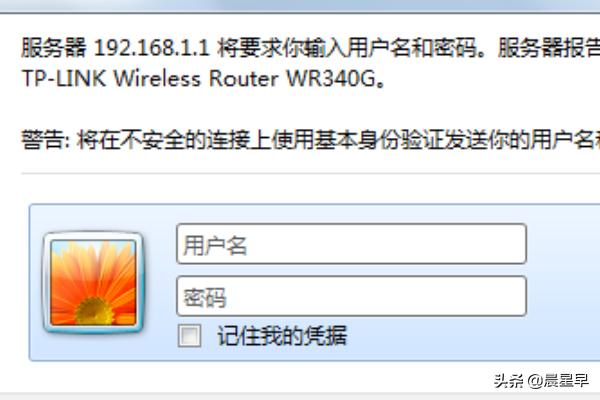Click the 将要求你输入 phrase in first line
Viewport: 600px width, 400px height.
(x=283, y=48)
